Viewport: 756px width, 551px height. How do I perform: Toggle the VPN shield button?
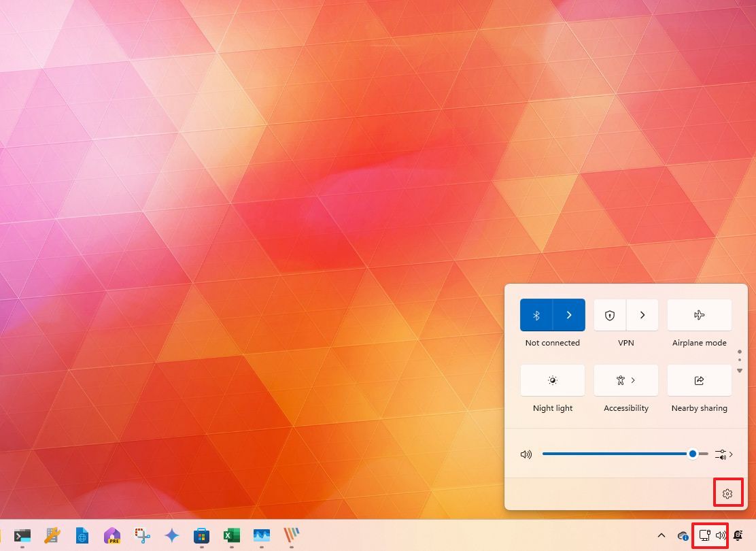(x=610, y=315)
